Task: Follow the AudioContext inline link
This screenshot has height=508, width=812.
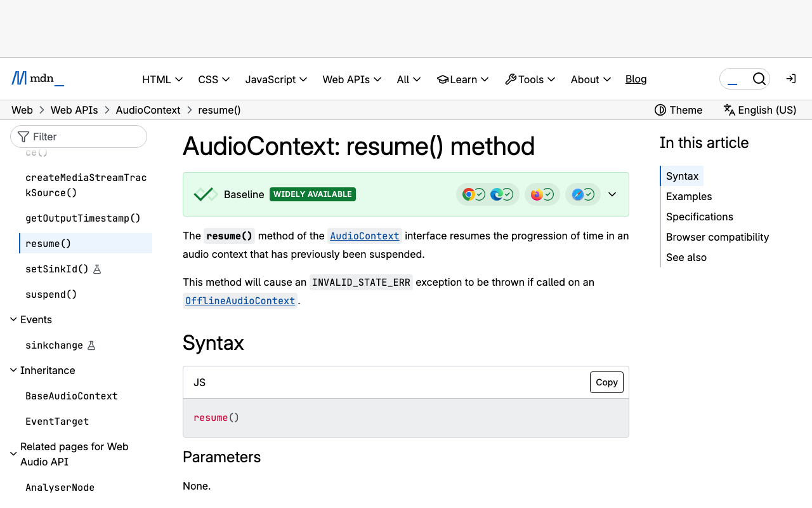Action: pos(365,236)
